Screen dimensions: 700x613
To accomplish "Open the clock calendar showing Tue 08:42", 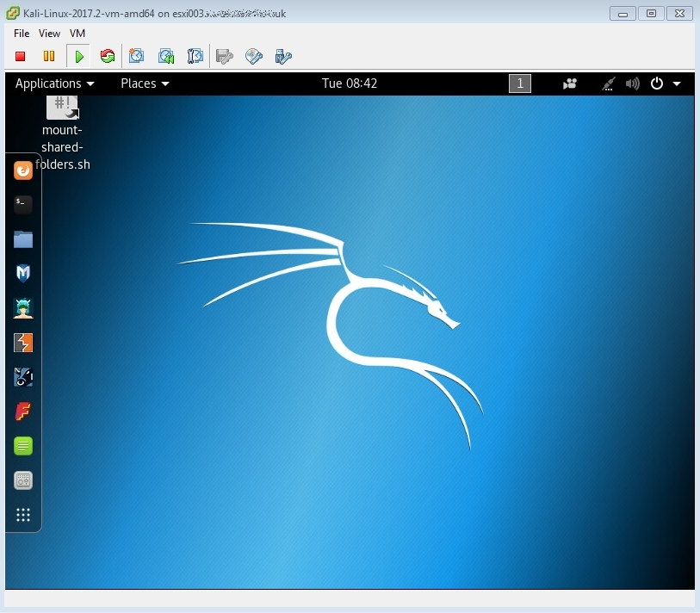I will click(350, 84).
